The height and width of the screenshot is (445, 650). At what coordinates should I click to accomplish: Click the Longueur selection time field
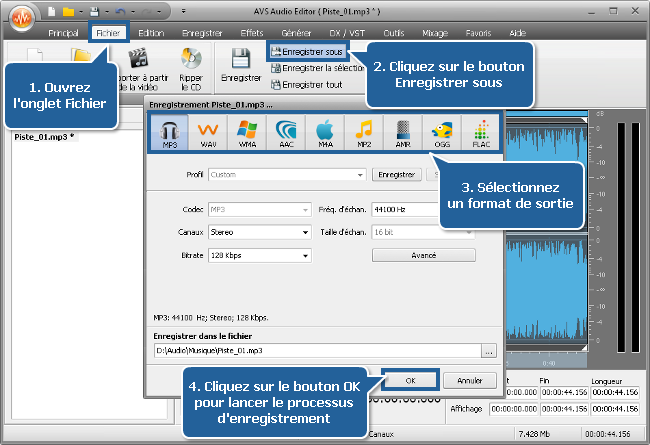point(615,392)
